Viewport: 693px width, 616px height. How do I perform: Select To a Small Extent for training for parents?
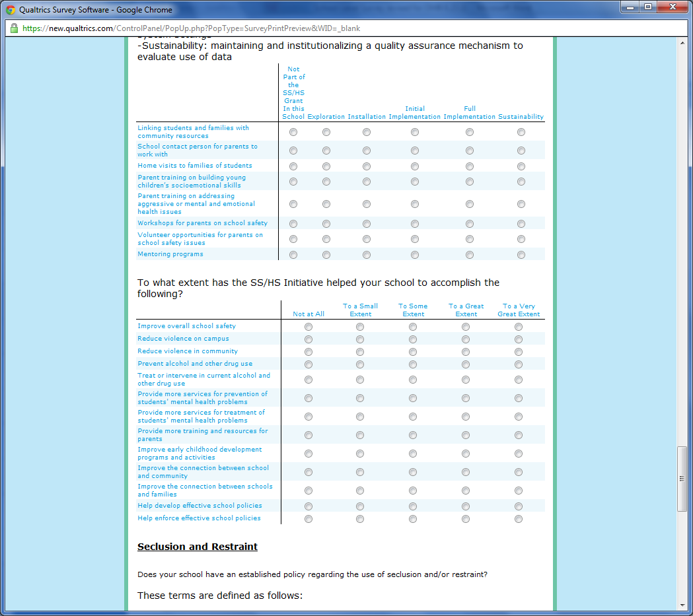pos(360,435)
